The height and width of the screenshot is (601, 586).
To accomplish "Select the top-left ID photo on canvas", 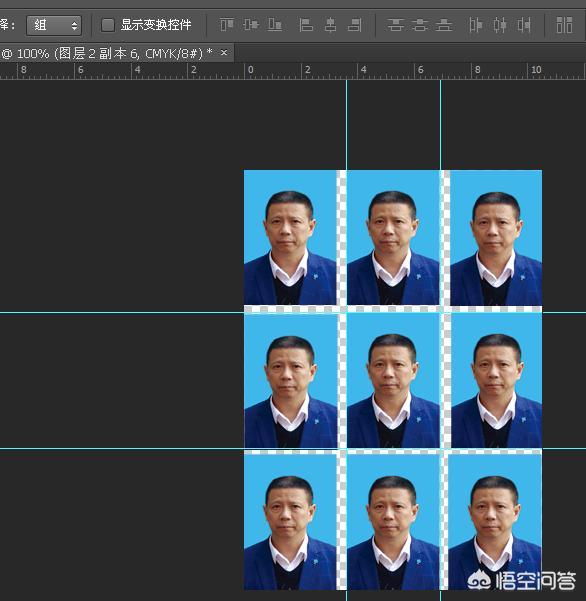I will pos(290,238).
